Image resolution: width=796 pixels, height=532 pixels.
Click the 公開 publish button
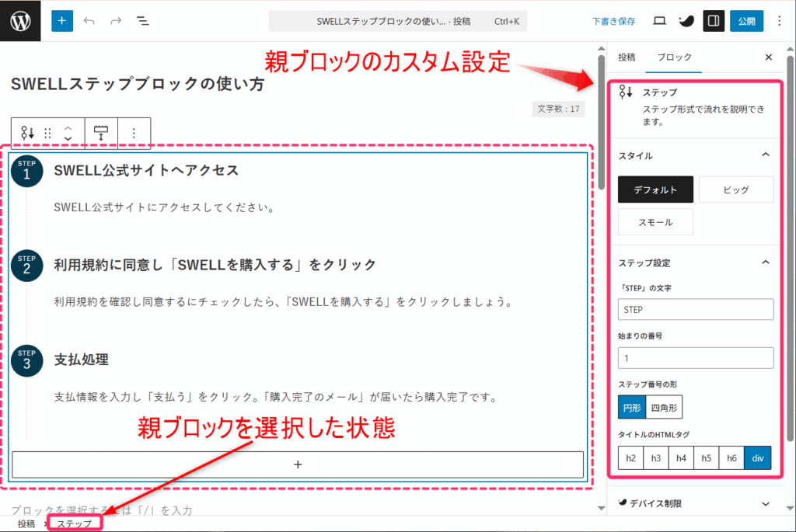pyautogui.click(x=746, y=21)
